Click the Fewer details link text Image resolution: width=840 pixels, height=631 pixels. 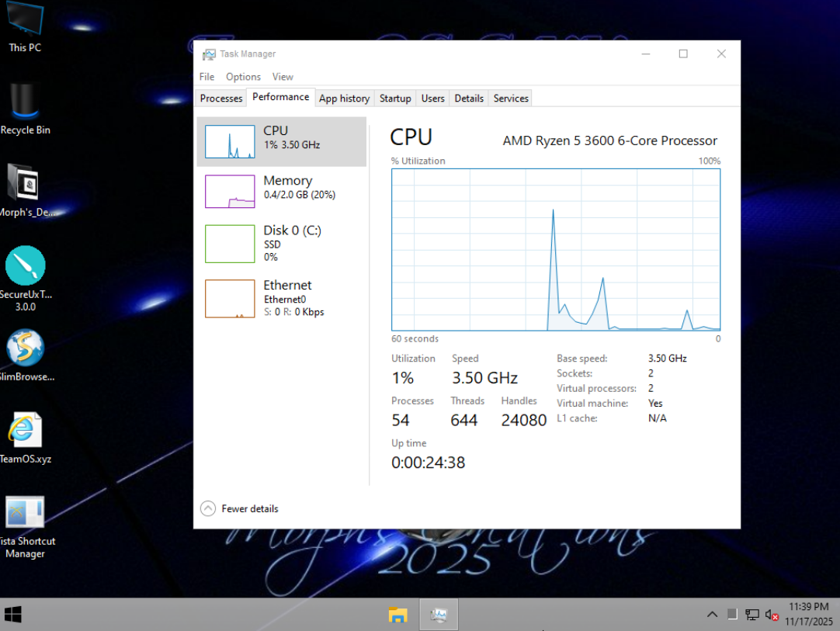coord(250,509)
